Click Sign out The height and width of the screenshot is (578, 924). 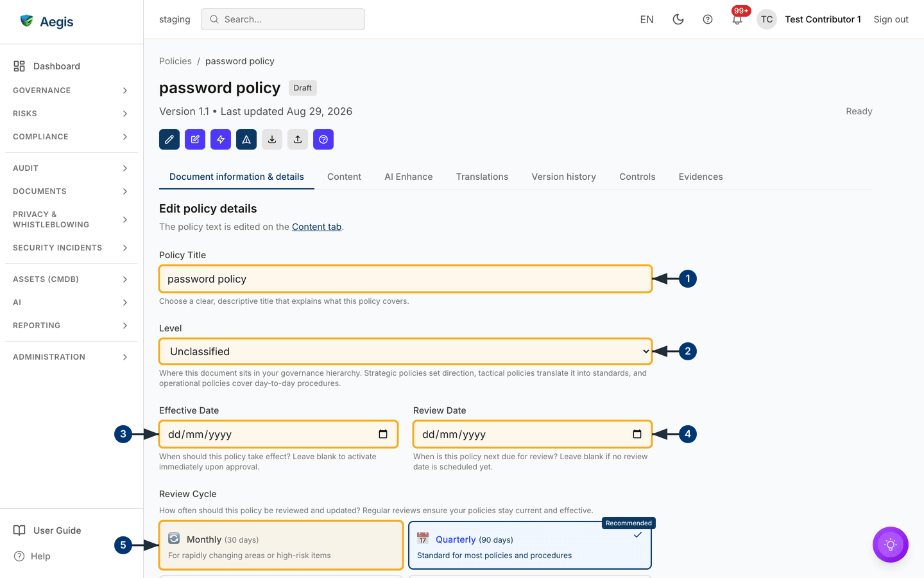[891, 19]
